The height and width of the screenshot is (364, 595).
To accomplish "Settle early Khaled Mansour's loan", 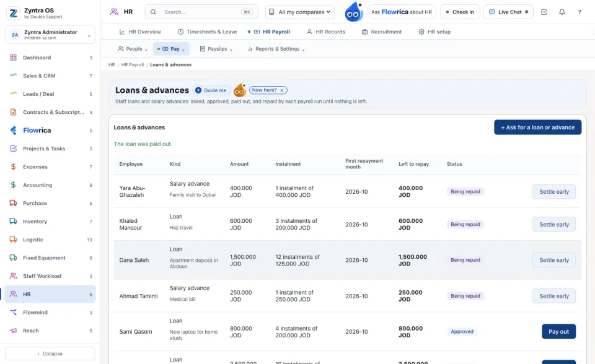I will [x=554, y=225].
